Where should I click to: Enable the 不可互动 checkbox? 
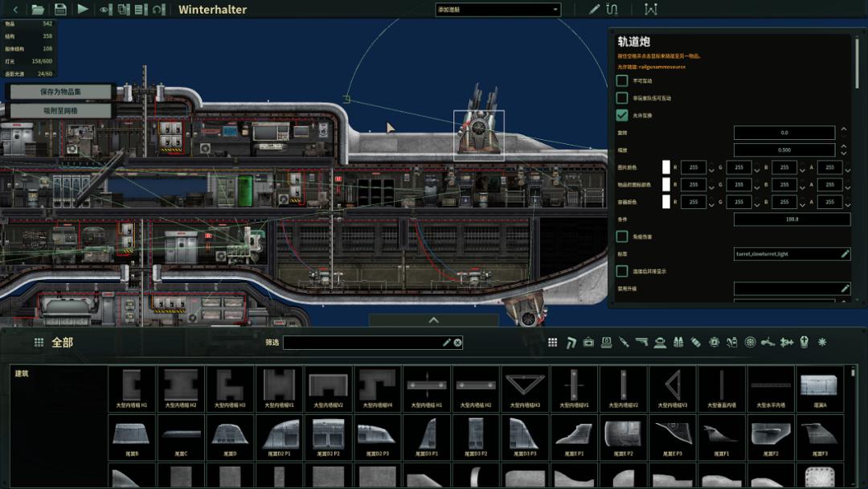622,80
